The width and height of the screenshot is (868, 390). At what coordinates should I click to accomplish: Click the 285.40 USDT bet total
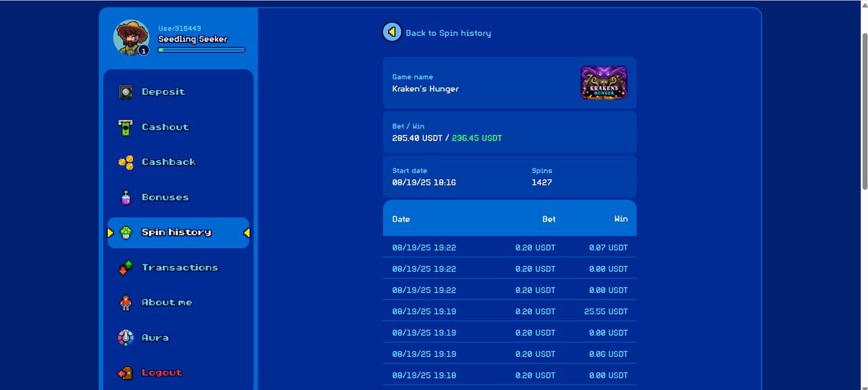point(416,138)
